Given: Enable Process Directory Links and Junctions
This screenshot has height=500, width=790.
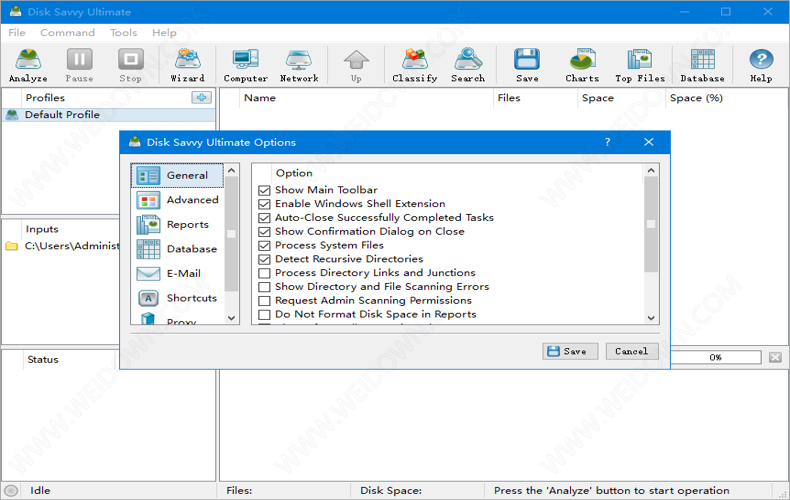Looking at the screenshot, I should pyautogui.click(x=264, y=273).
